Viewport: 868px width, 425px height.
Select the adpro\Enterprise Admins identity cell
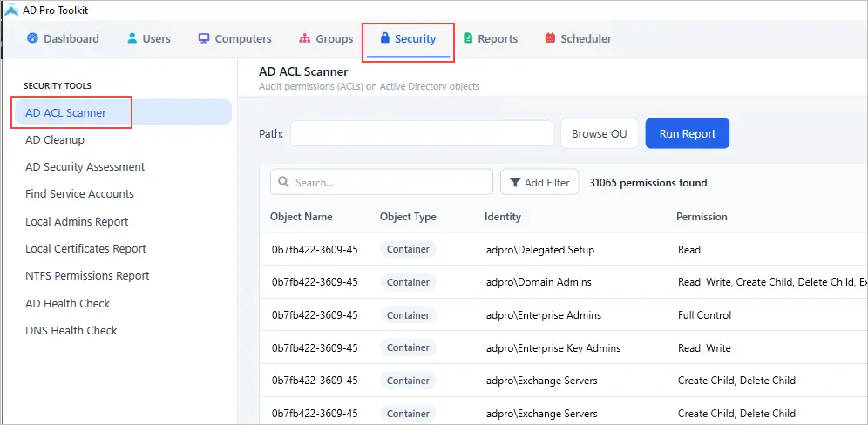543,315
